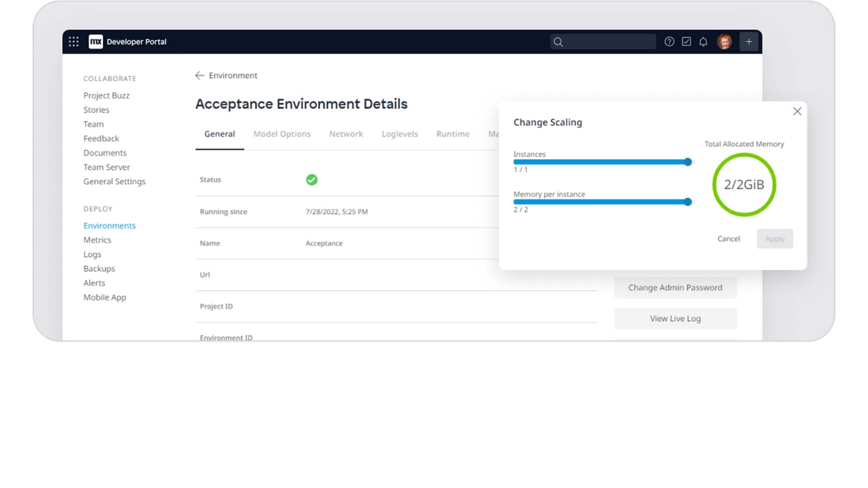The height and width of the screenshot is (488, 868).
Task: Click the Environments menu item
Action: point(109,225)
